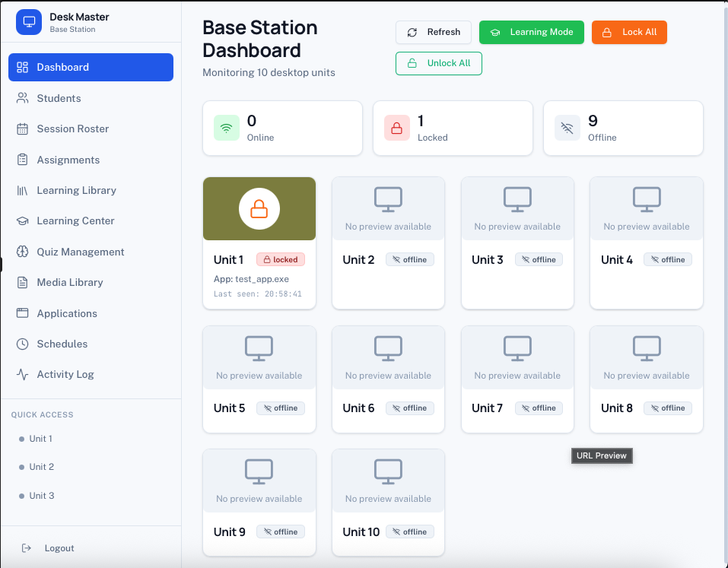
Task: Click the Dashboard grid icon in sidebar
Action: click(x=22, y=67)
